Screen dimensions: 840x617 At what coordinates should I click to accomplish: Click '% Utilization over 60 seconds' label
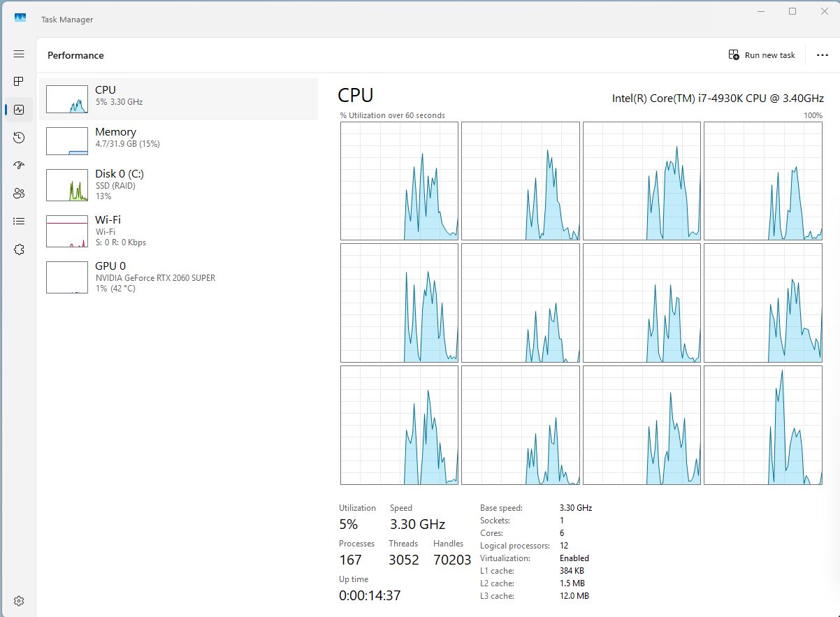(392, 115)
